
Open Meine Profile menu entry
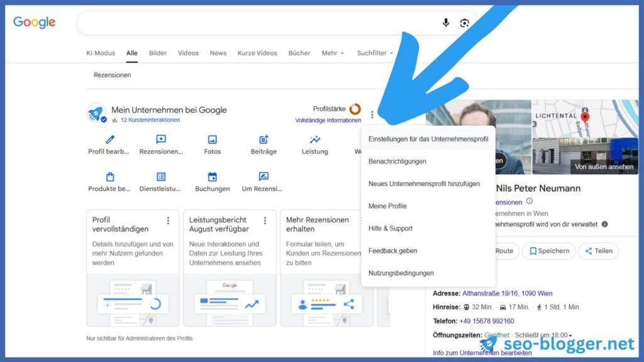[428, 206]
